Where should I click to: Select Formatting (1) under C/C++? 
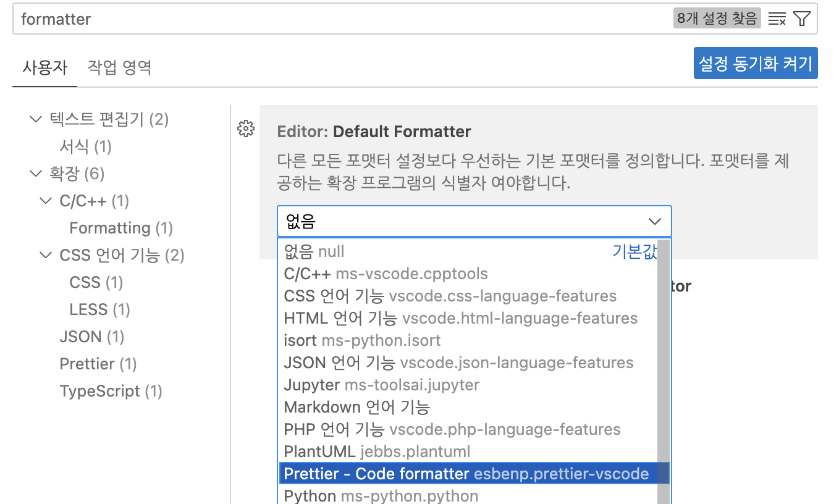[x=121, y=228]
